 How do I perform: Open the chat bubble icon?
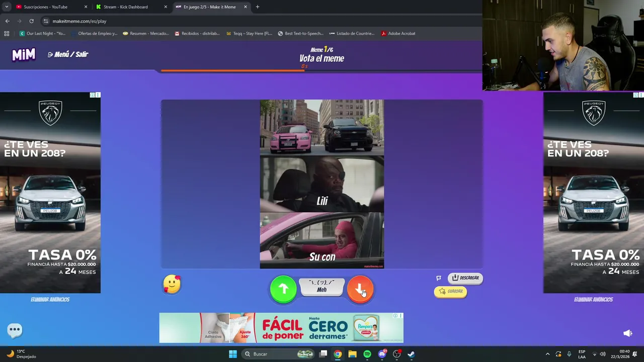[x=15, y=330]
